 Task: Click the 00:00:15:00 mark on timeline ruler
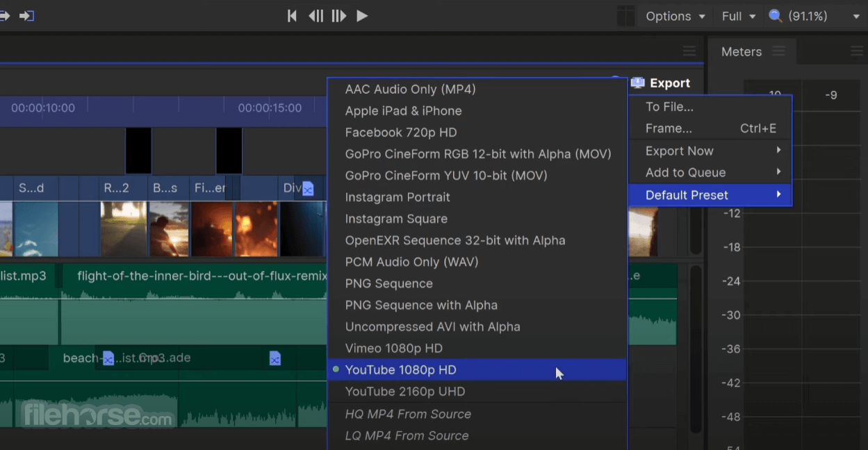point(270,108)
